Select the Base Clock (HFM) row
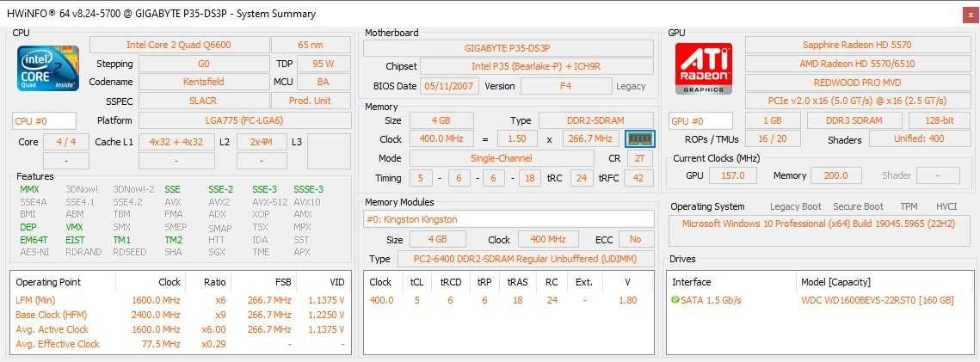980x362 pixels. coord(181,315)
